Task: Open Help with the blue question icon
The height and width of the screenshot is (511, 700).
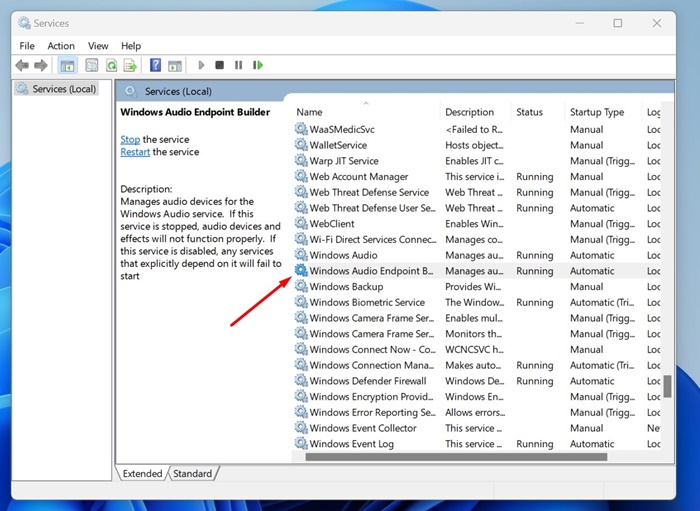Action: pyautogui.click(x=155, y=65)
